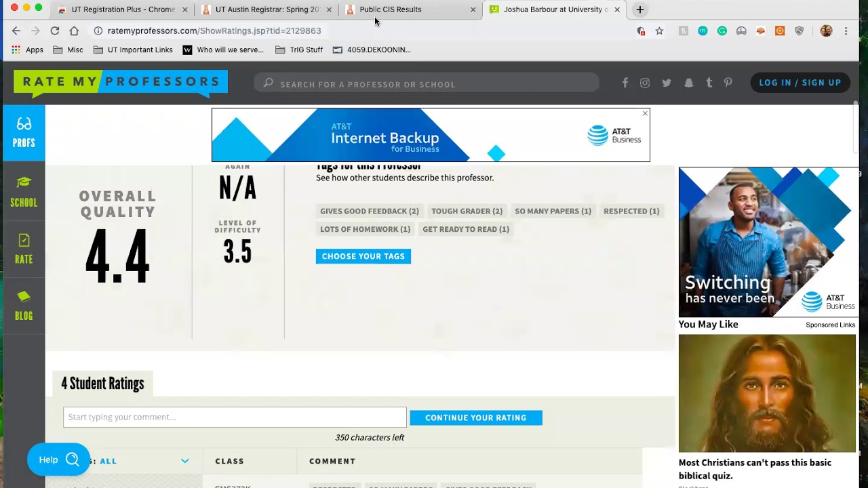Click the 4 Student Ratings heading
The height and width of the screenshot is (488, 868).
(x=103, y=384)
